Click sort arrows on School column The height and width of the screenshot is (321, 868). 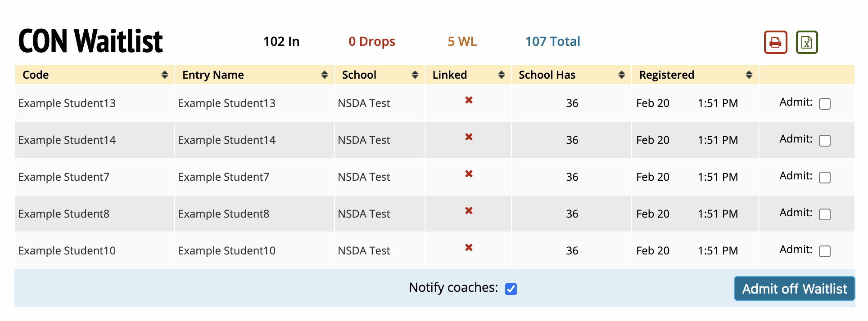(415, 75)
